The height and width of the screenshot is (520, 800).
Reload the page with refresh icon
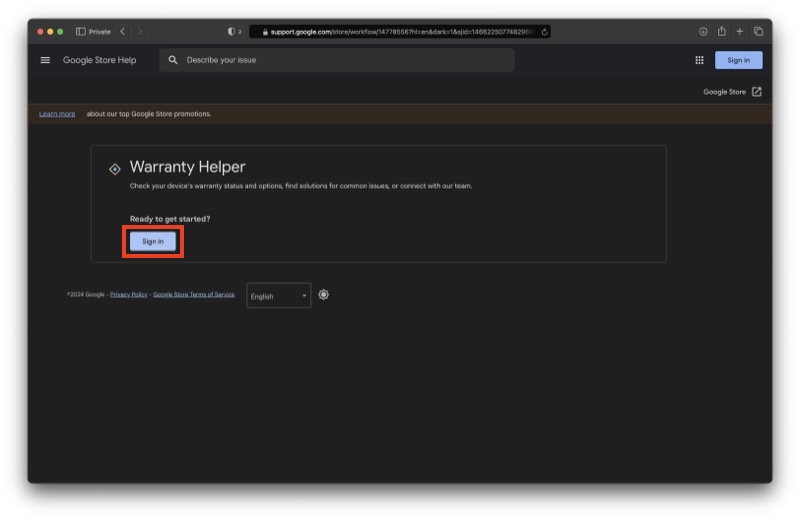(544, 32)
